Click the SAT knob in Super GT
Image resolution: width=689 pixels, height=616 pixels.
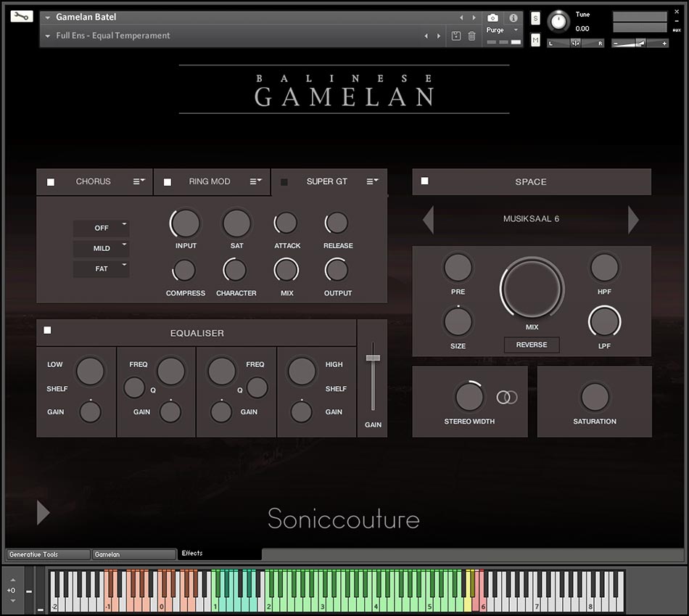pos(236,223)
